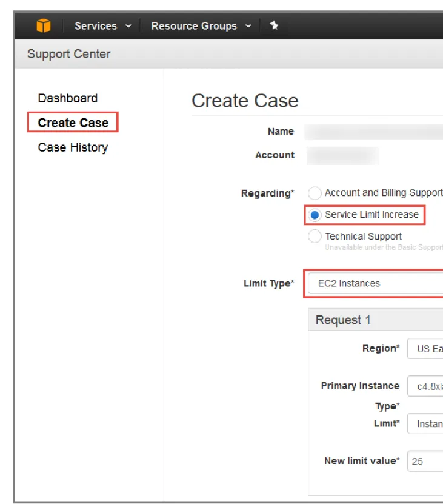
Task: Open the Resource Groups menu
Action: coord(201,26)
